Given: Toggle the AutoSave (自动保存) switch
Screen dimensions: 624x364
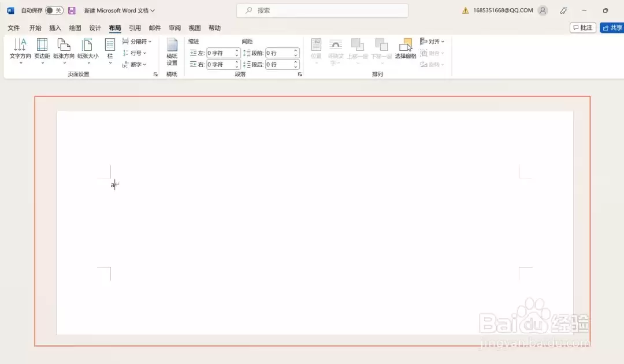Looking at the screenshot, I should click(54, 10).
